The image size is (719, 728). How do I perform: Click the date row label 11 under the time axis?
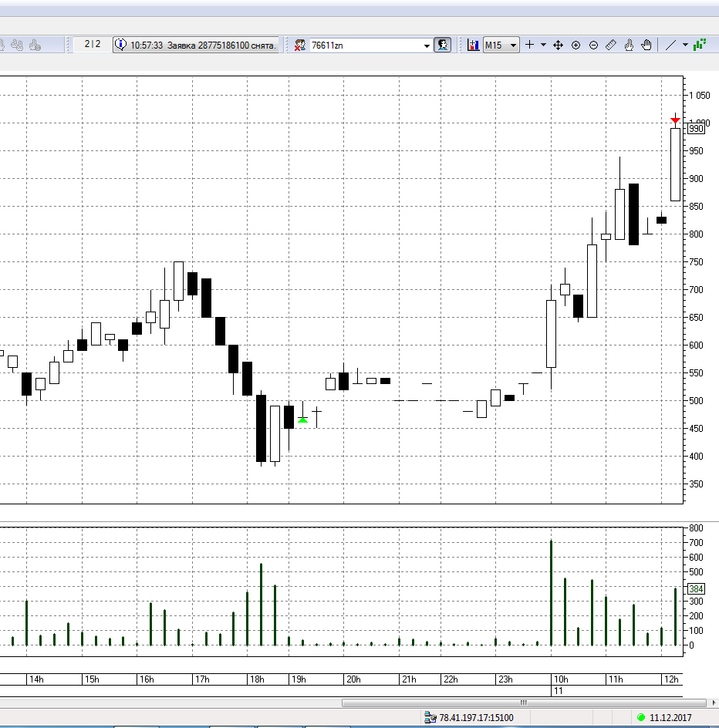point(559,691)
